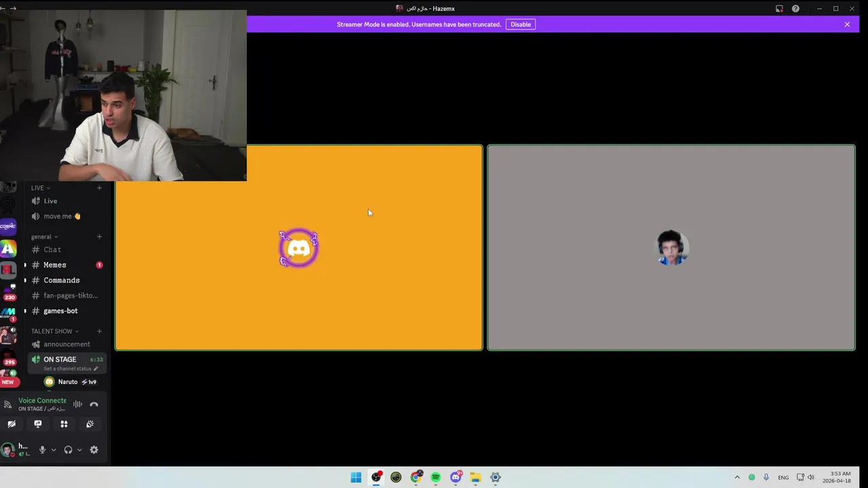Open the Windows Start menu
Image resolution: width=868 pixels, height=488 pixels.
tap(356, 477)
